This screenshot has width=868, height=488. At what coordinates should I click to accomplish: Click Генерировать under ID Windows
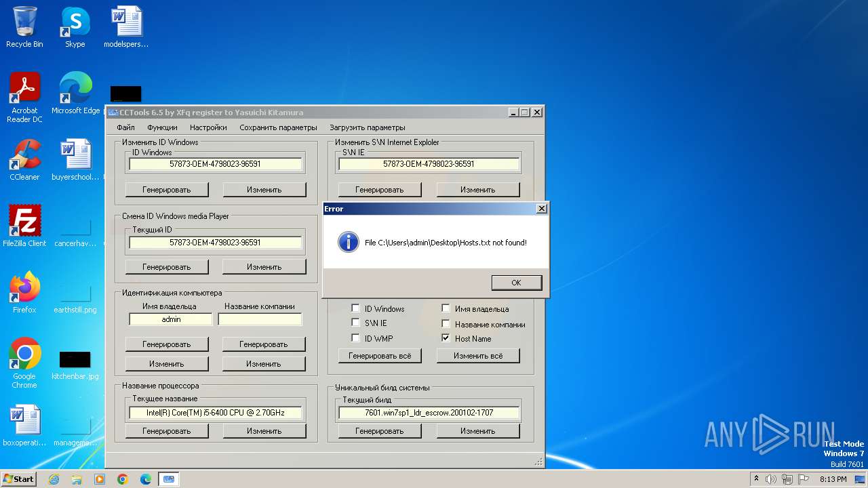click(167, 190)
